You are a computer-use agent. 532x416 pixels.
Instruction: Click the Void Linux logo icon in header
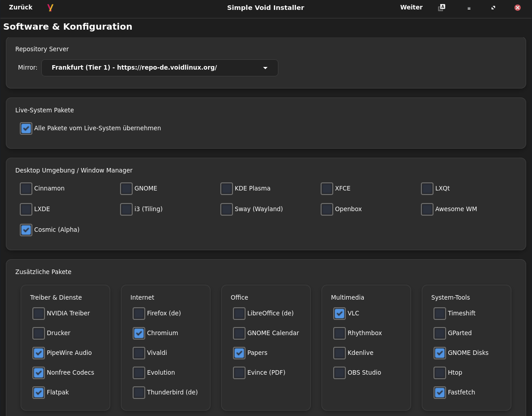50,8
